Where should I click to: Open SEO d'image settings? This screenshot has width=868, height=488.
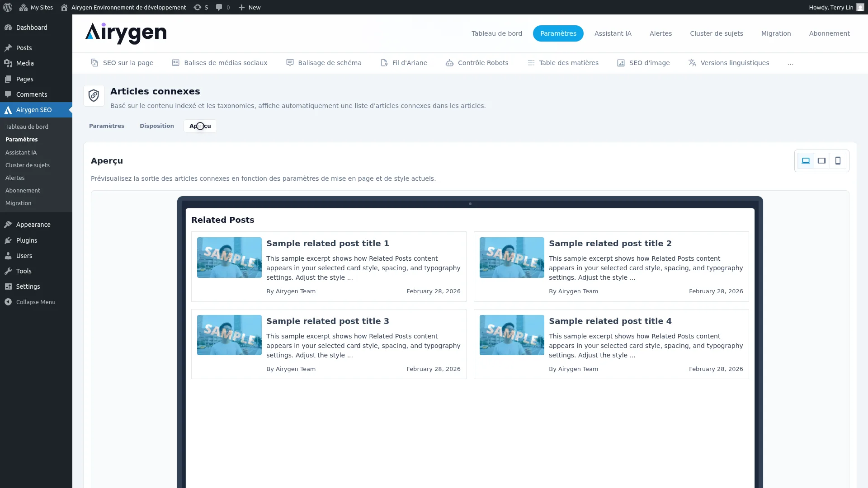point(643,63)
